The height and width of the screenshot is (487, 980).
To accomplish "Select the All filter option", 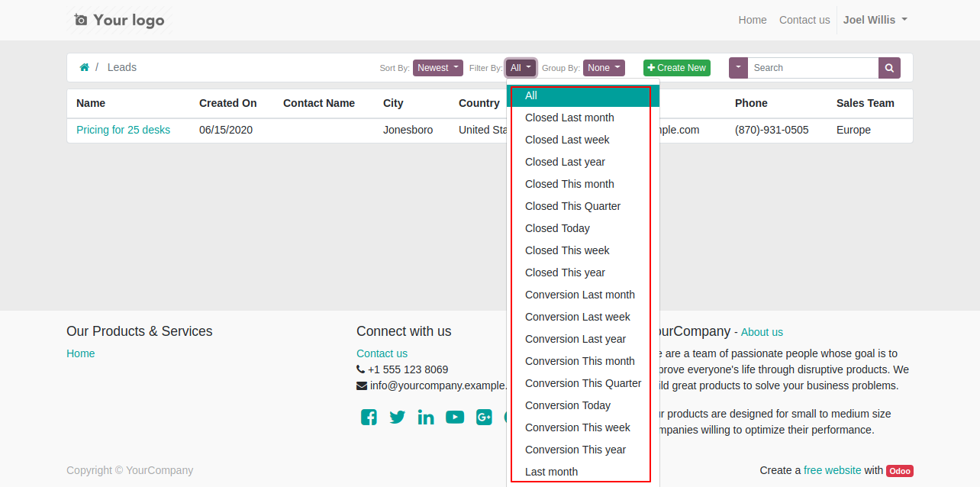I will coord(583,95).
